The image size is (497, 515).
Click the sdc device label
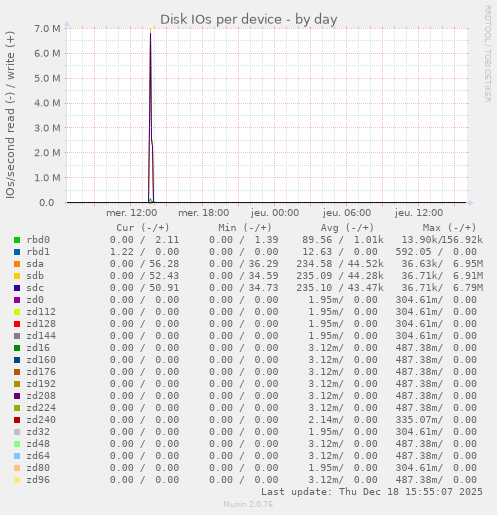(35, 288)
